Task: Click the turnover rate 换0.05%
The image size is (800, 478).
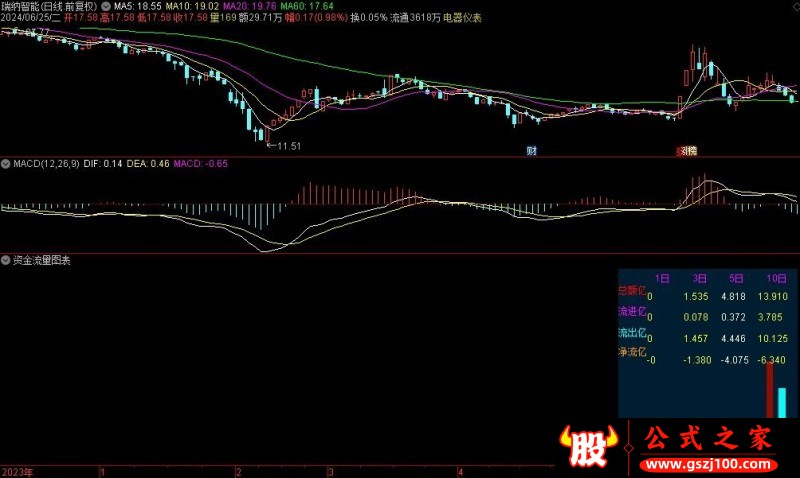Action: tap(369, 18)
